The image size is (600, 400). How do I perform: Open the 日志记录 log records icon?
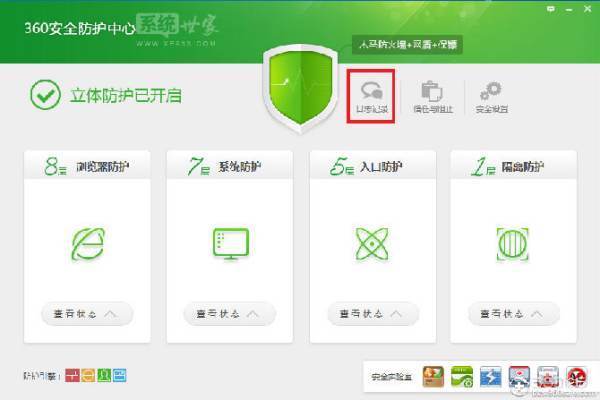pyautogui.click(x=371, y=97)
